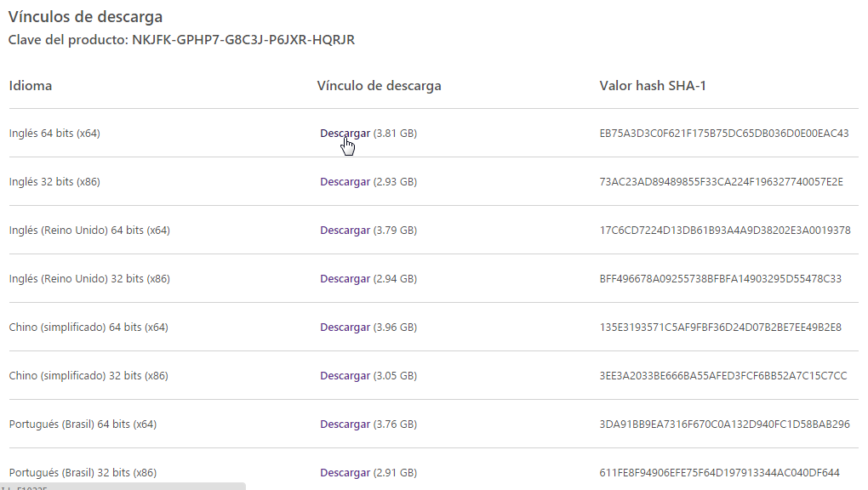Viewport: 868px width, 490px height.
Task: Download Chino (simplificado) 32 bits (3.05 GB)
Action: [345, 376]
